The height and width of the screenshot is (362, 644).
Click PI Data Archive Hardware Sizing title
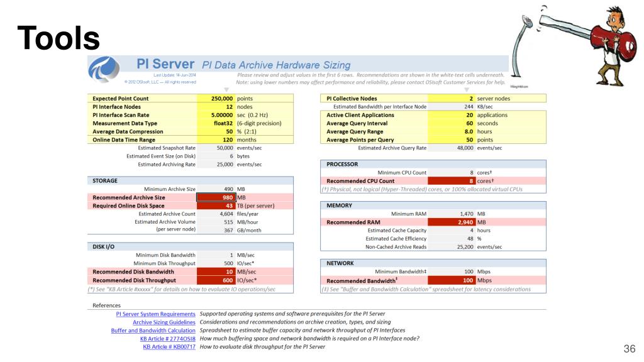276,65
